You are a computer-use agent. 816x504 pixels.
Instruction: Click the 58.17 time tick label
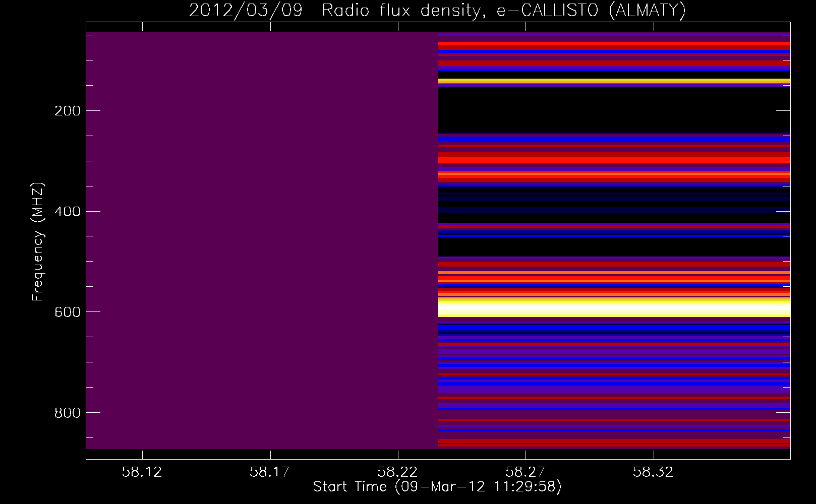click(x=270, y=472)
